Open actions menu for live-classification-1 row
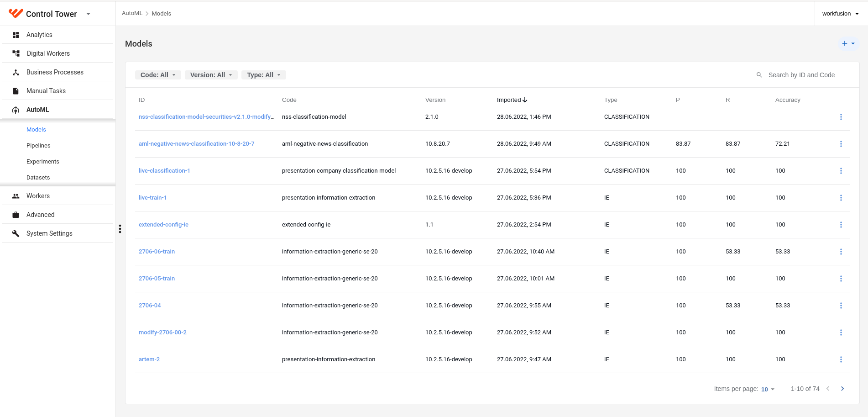The width and height of the screenshot is (868, 417). coord(841,171)
